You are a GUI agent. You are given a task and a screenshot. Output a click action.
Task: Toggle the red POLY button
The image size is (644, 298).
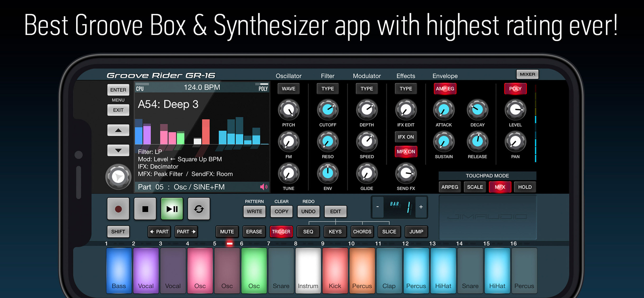(x=515, y=89)
